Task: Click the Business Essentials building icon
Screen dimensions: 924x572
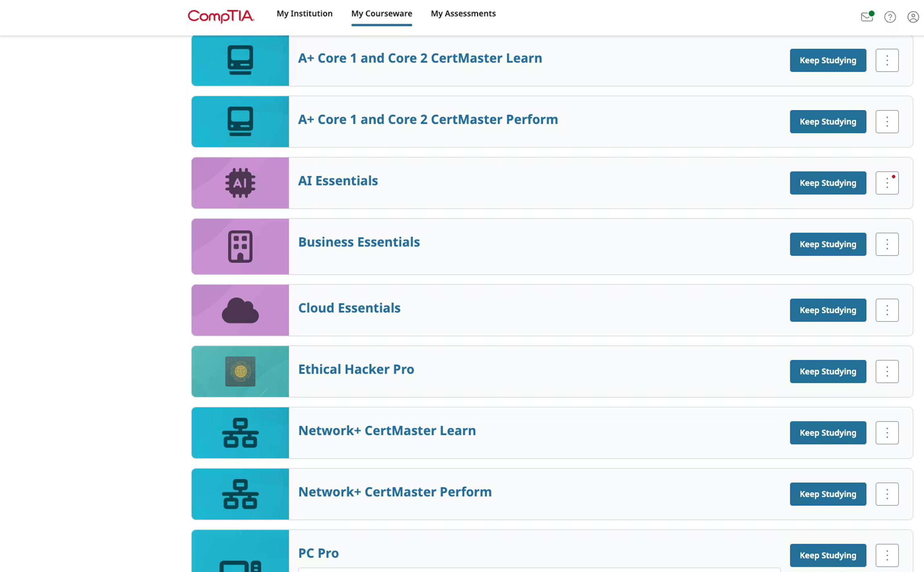Action: tap(240, 246)
